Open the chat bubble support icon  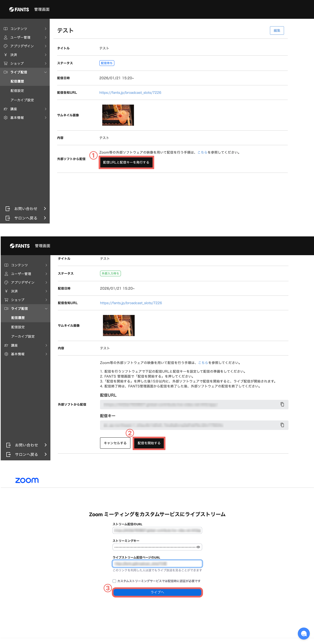click(x=303, y=633)
